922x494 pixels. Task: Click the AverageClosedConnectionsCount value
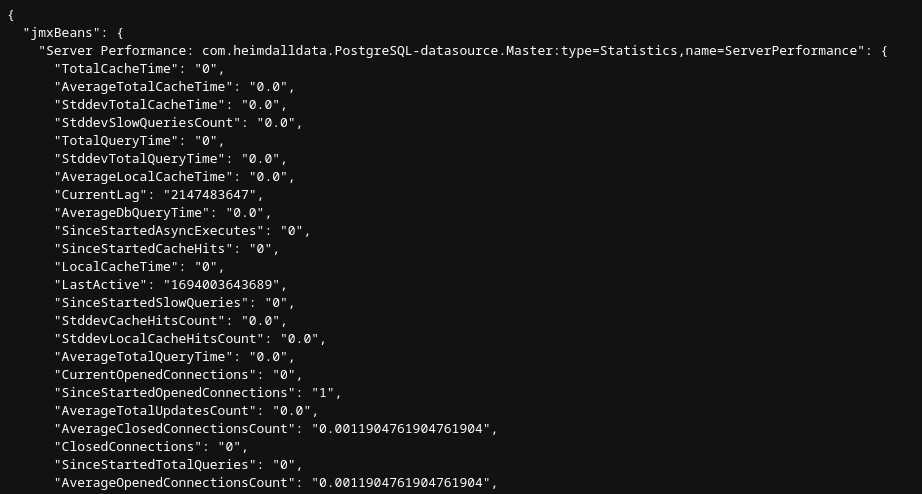pos(404,428)
